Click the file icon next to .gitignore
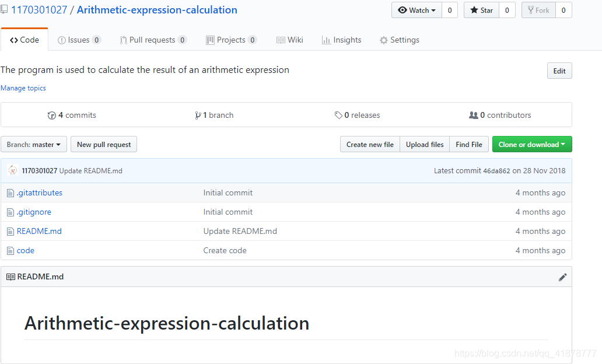 pos(10,212)
